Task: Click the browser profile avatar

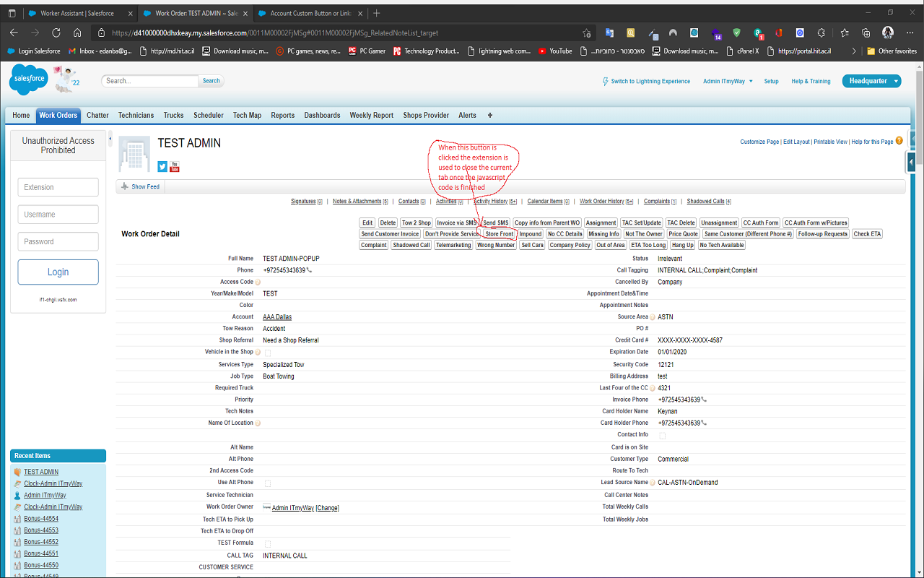Action: tap(888, 33)
